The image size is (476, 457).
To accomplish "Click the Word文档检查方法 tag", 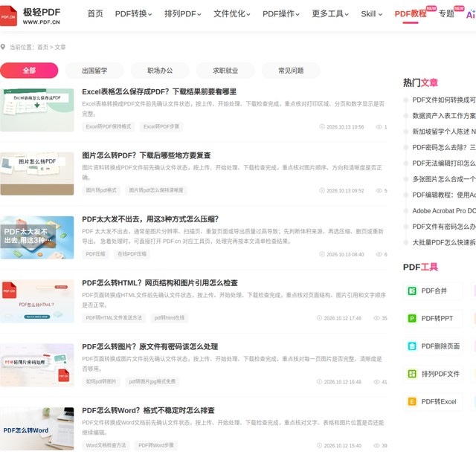I will pos(106,445).
